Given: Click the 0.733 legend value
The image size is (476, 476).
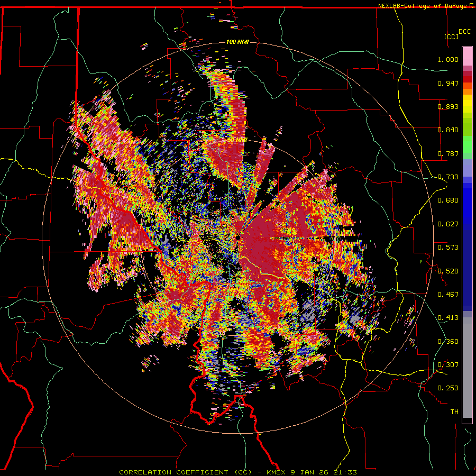Looking at the screenshot, I should click(x=448, y=177).
